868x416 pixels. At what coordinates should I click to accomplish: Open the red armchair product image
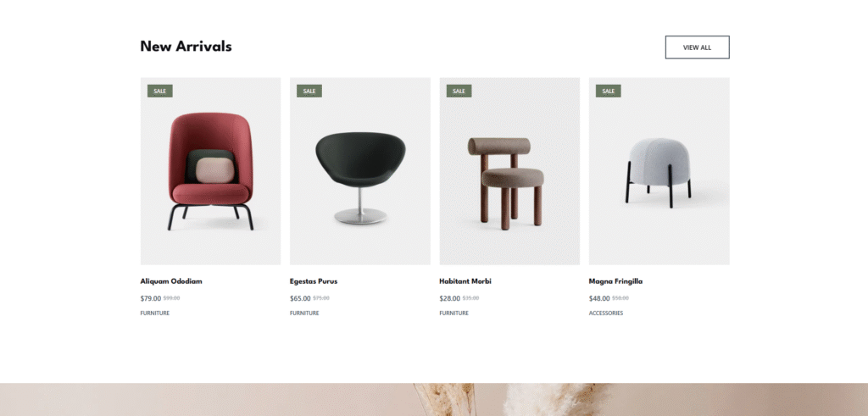(210, 171)
